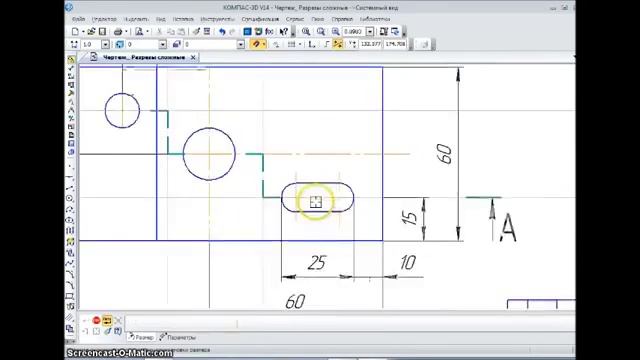Click the red Stop command icon

pyautogui.click(x=96, y=320)
